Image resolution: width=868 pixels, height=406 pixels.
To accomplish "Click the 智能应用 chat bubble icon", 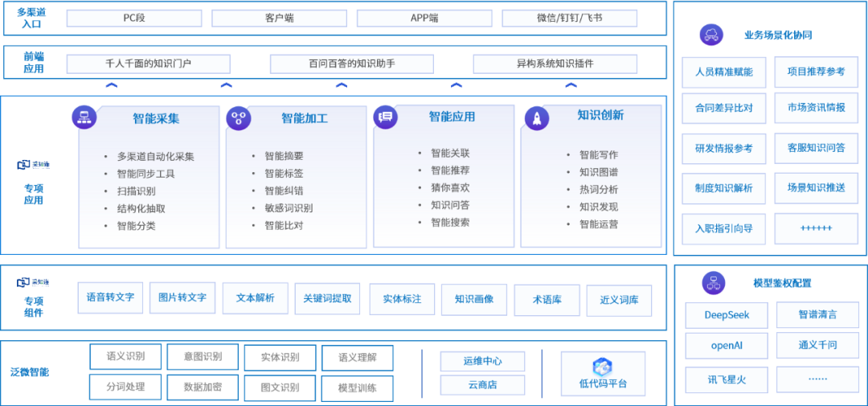I will click(386, 117).
